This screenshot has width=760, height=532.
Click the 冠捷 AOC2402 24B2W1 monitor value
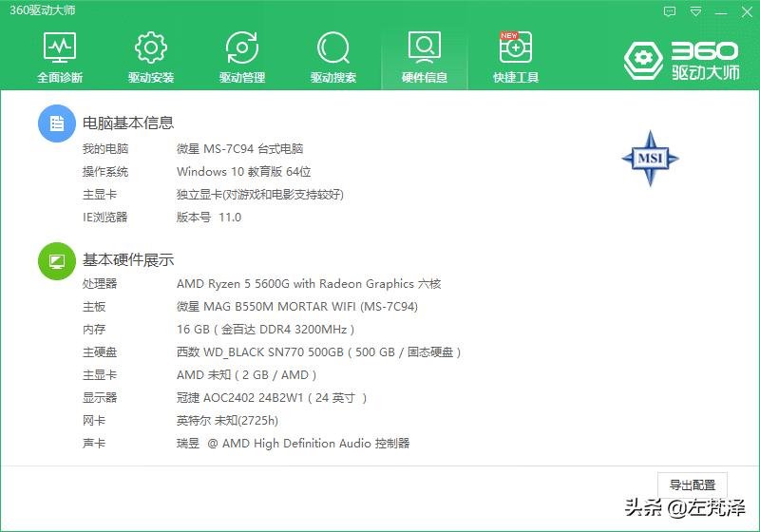coord(272,398)
